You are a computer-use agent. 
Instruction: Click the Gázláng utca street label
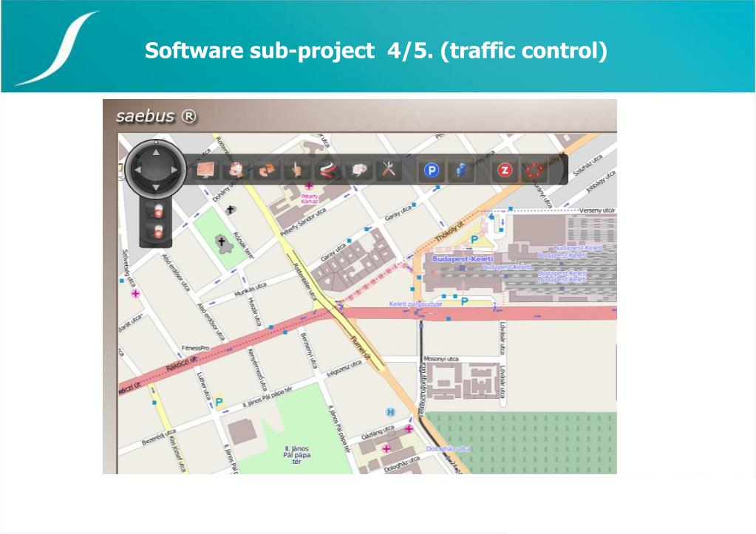click(378, 432)
